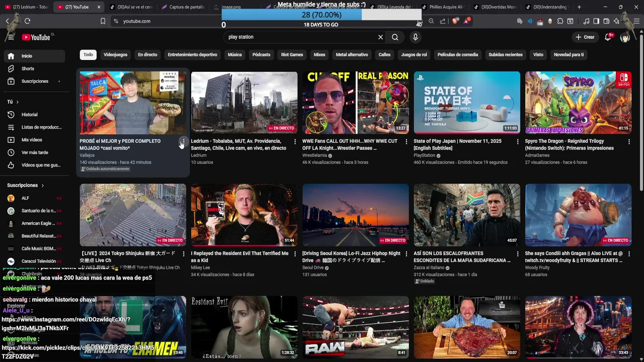The height and width of the screenshot is (362, 644).
Task: Select the Música filter chip
Action: tap(234, 55)
